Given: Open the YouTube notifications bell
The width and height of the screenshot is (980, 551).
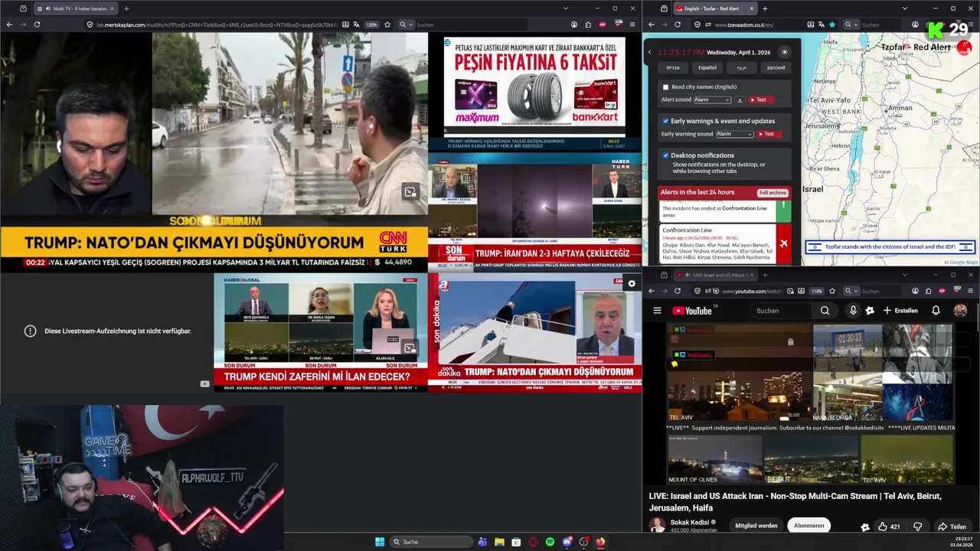Looking at the screenshot, I should [936, 311].
